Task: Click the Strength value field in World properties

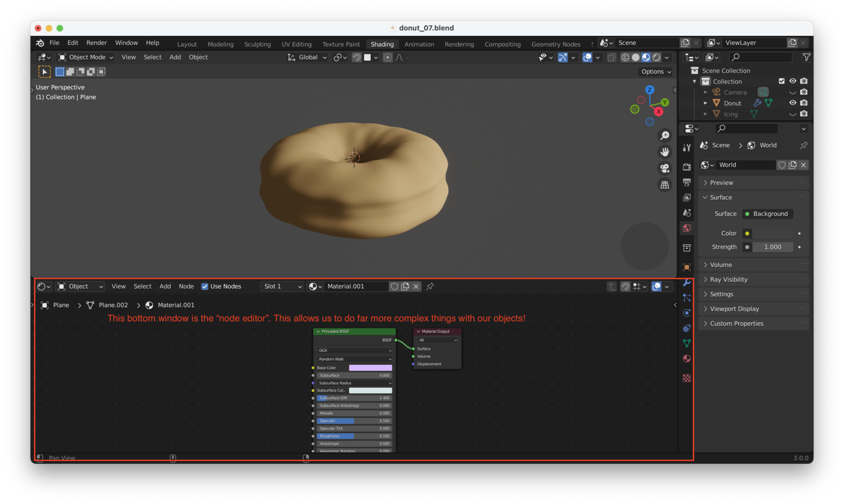Action: [772, 247]
